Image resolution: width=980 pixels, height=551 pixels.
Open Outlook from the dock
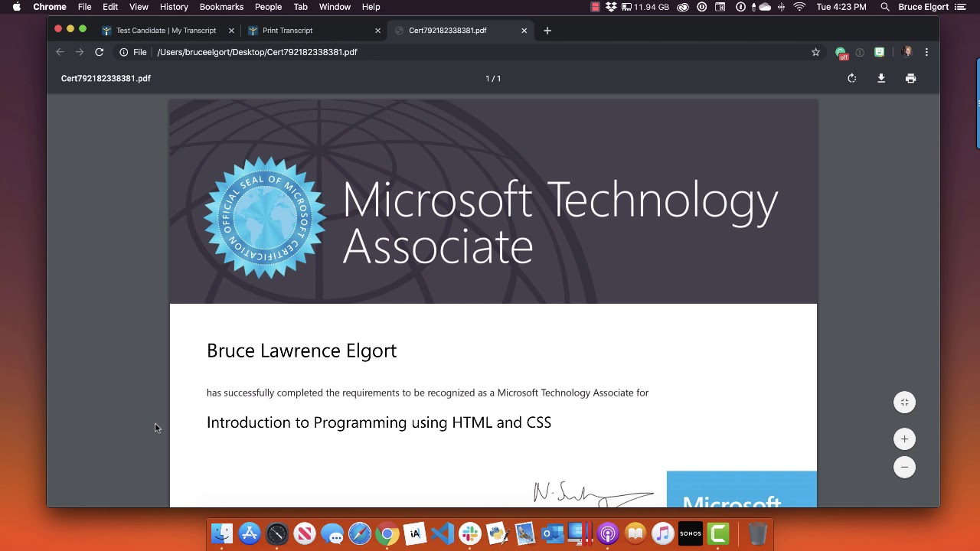tap(553, 533)
